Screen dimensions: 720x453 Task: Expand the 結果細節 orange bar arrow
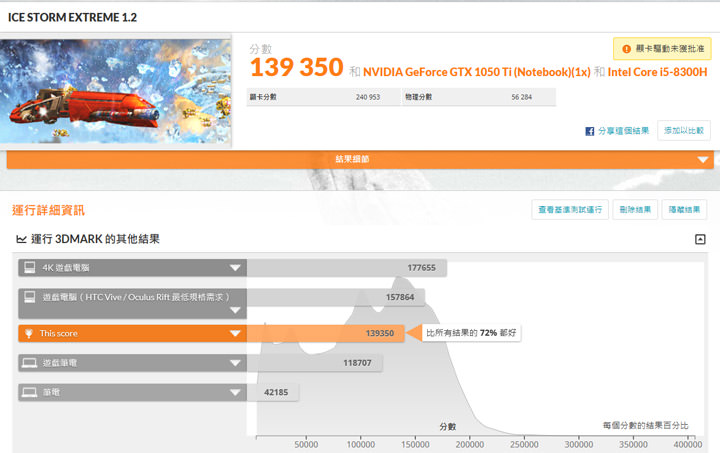(x=704, y=160)
